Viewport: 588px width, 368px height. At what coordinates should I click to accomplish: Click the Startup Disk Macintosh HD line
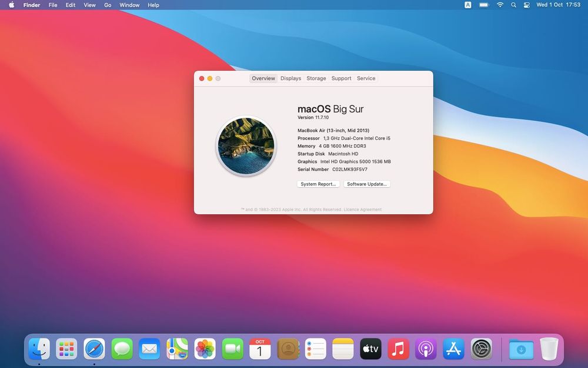click(x=328, y=154)
